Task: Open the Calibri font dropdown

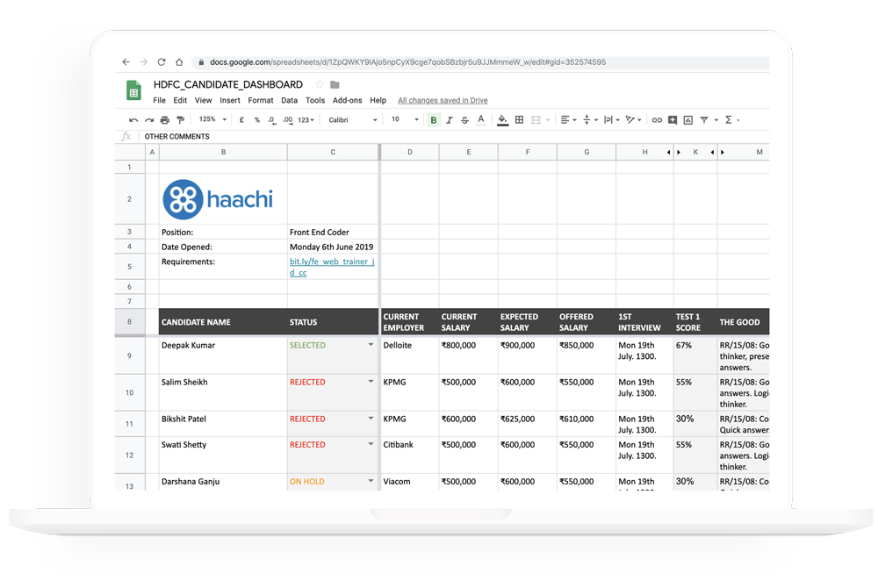Action: coord(353,119)
